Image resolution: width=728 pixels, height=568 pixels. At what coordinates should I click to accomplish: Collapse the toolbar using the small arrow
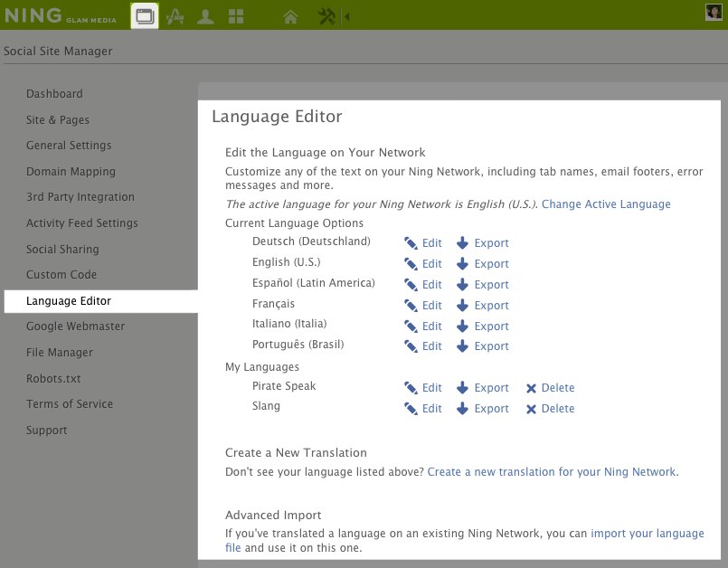point(348,16)
